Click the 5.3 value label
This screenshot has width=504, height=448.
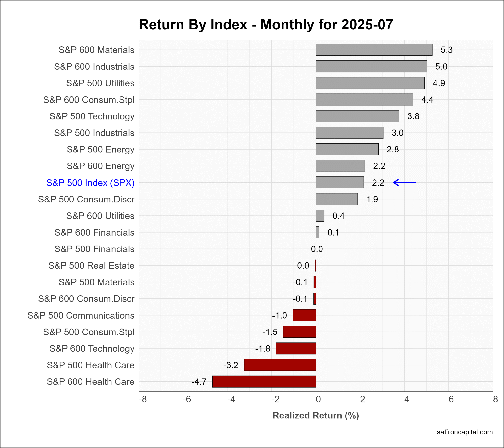click(447, 50)
